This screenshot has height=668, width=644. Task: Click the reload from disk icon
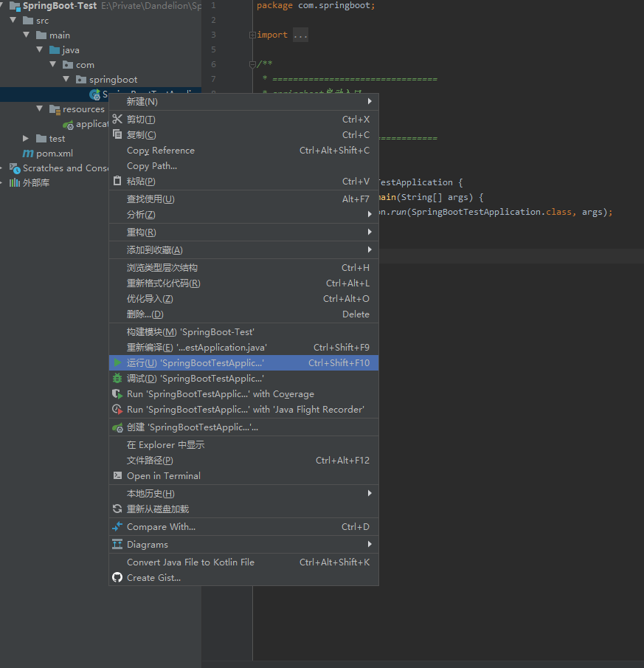[117, 509]
